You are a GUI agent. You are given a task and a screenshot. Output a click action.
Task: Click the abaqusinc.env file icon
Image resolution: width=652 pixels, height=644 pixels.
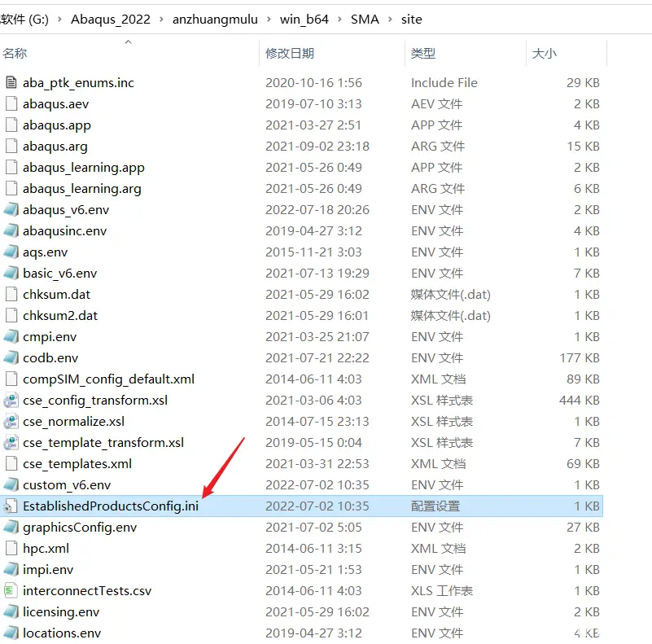coord(11,230)
